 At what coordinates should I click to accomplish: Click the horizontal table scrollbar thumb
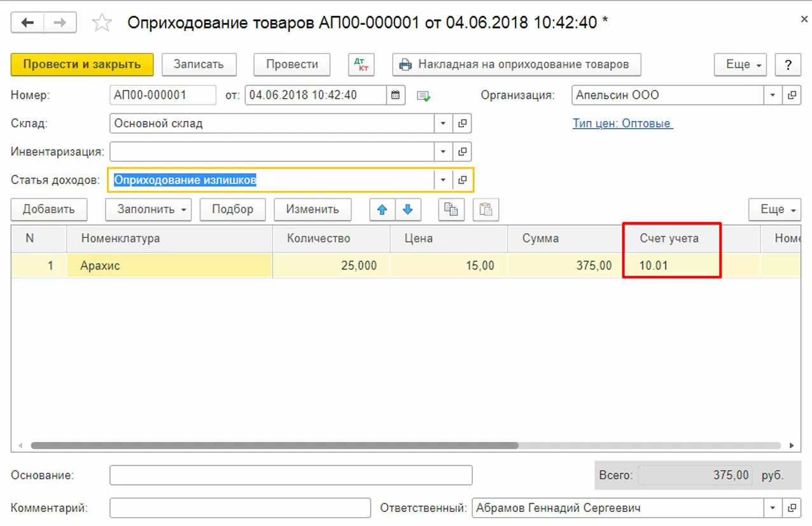pyautogui.click(x=274, y=446)
